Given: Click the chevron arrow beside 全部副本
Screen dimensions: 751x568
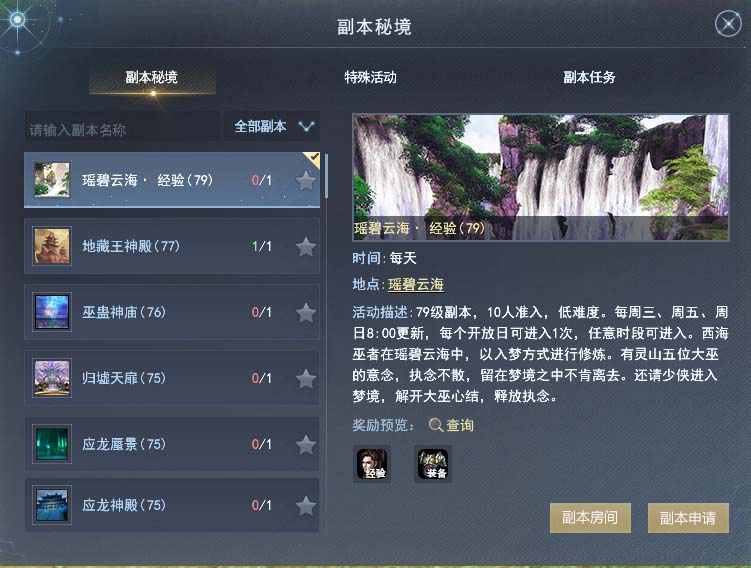Looking at the screenshot, I should [306, 126].
